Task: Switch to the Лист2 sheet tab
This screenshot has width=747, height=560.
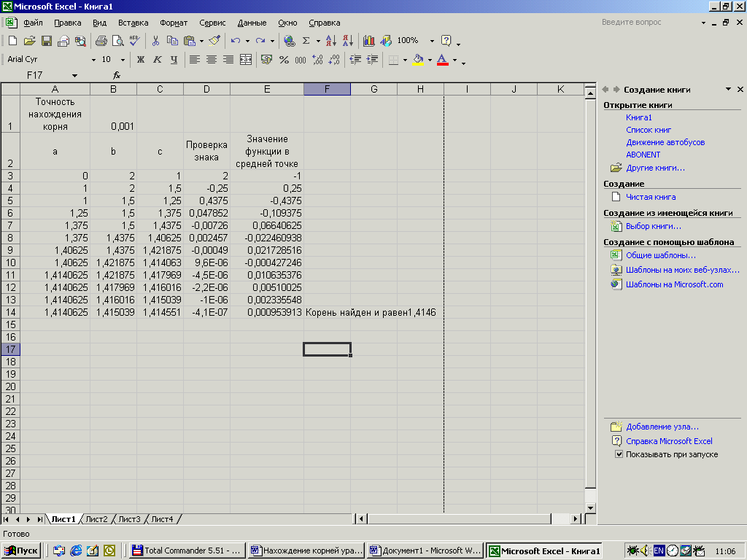Action: point(96,519)
